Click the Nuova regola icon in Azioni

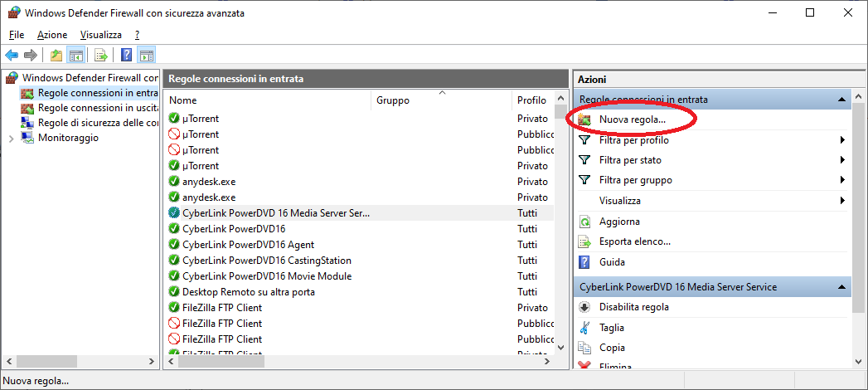pyautogui.click(x=584, y=119)
